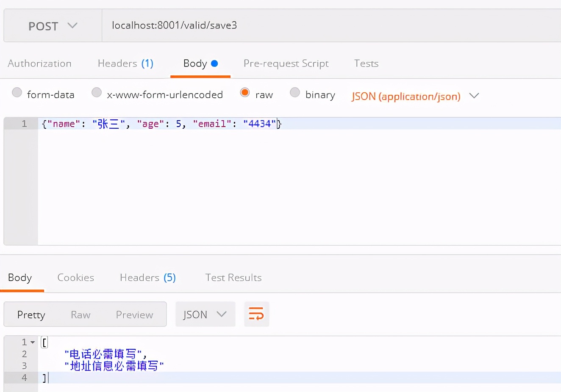Select the request Body tab
Viewport: 561px width, 392px height.
pyautogui.click(x=200, y=63)
